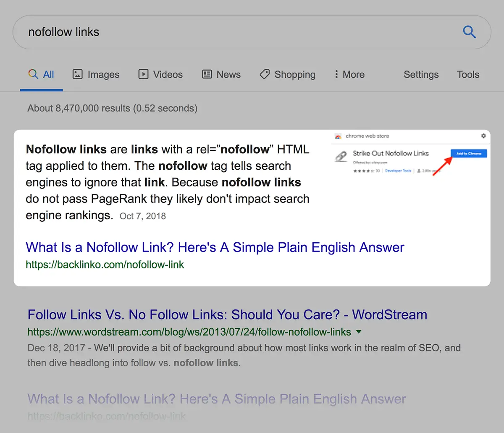This screenshot has width=504, height=433.
Task: Open the More search categories menu
Action: click(x=349, y=74)
